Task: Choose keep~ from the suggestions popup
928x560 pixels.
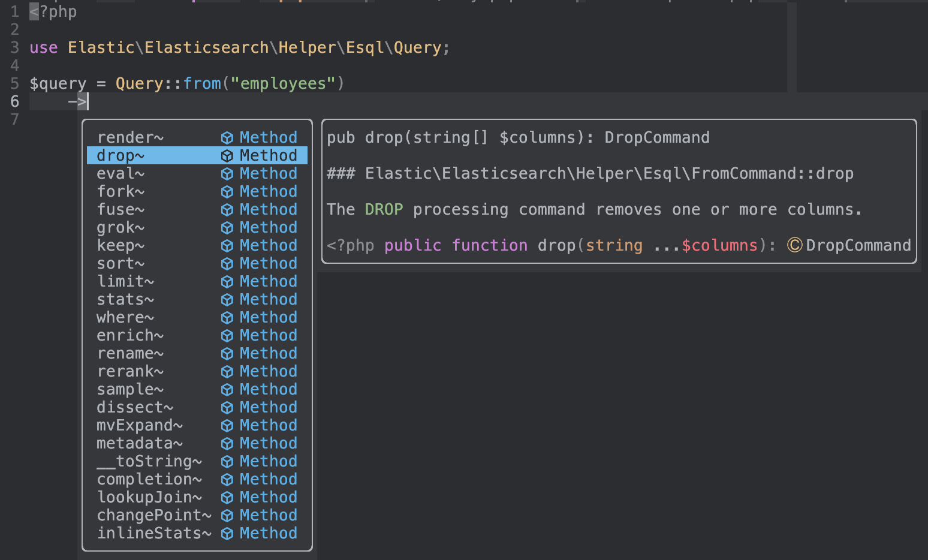Action: coord(120,245)
